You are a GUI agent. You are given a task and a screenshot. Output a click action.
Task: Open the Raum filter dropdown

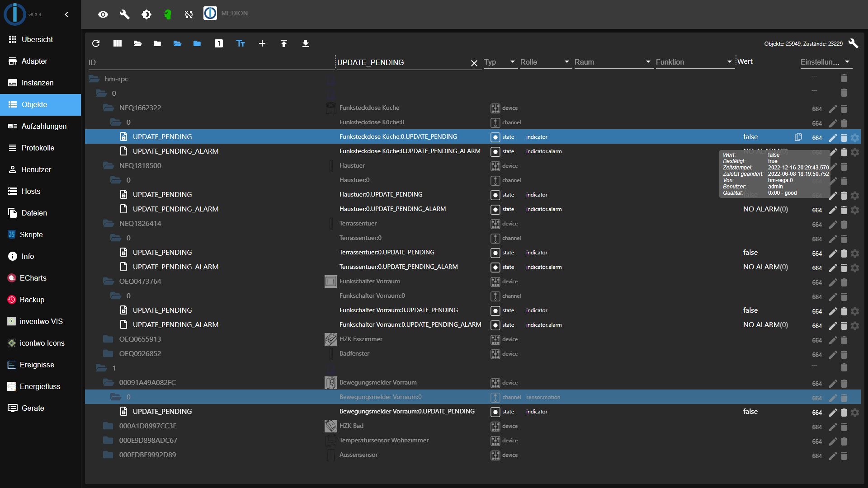click(x=613, y=62)
